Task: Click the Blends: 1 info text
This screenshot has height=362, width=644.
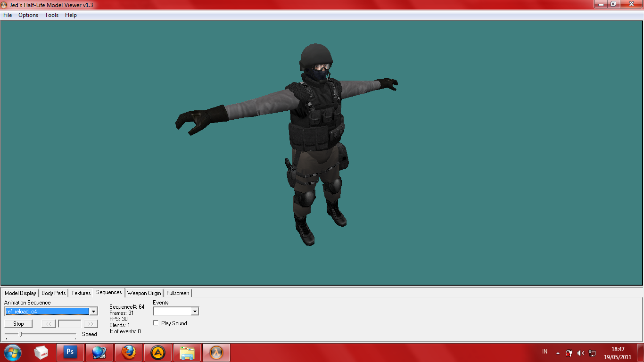Action: (120, 325)
